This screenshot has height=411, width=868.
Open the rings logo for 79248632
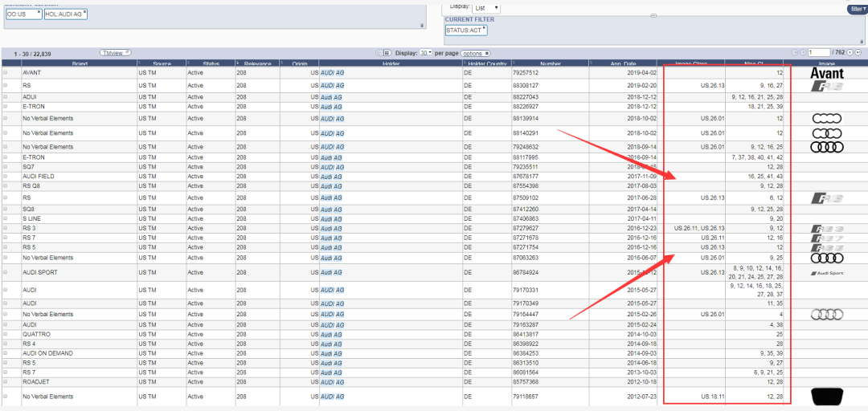tap(827, 147)
